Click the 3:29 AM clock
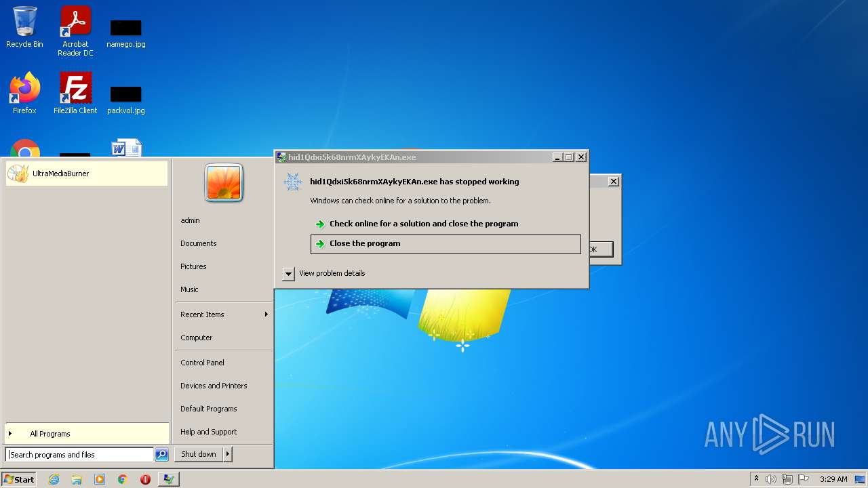The height and width of the screenshot is (488, 868). (833, 479)
